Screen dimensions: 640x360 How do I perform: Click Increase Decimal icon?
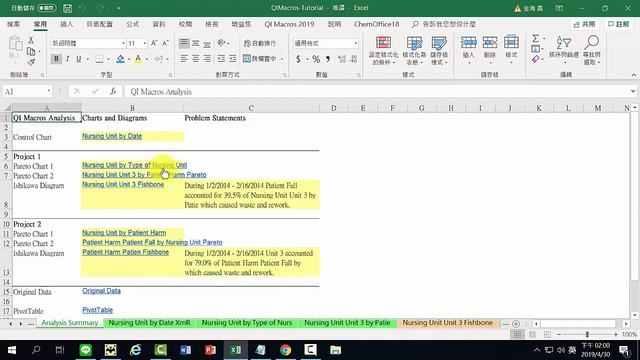coord(342,59)
